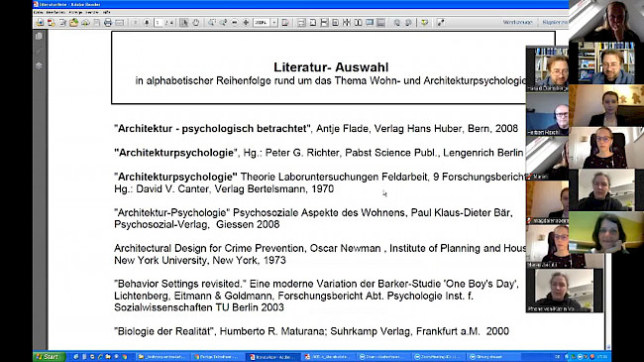This screenshot has height=362, width=644.
Task: Click 'Behavior Settings revisited.' entry
Action: click(x=180, y=284)
